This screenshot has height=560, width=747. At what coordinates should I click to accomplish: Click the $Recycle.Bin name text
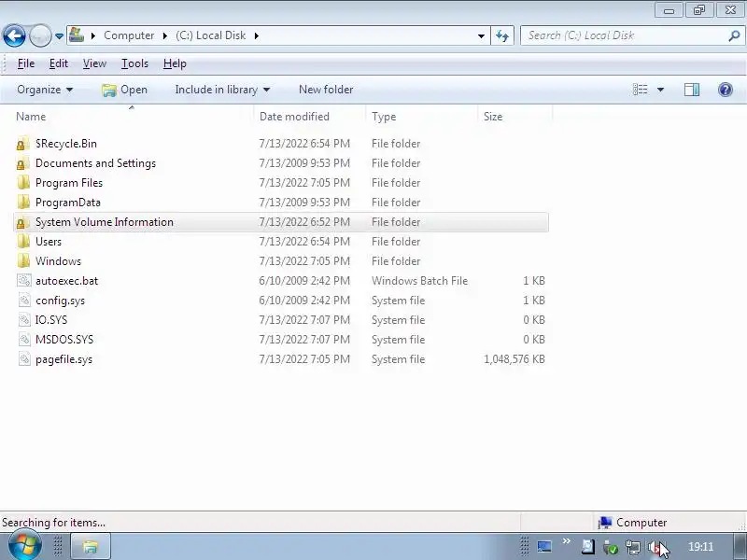pos(66,144)
